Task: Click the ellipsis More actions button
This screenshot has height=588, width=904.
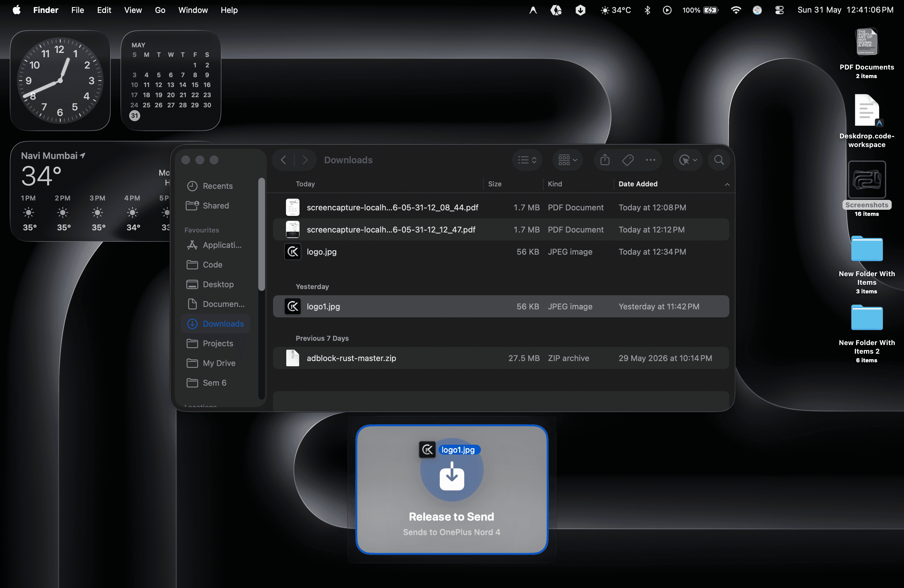Action: point(650,160)
